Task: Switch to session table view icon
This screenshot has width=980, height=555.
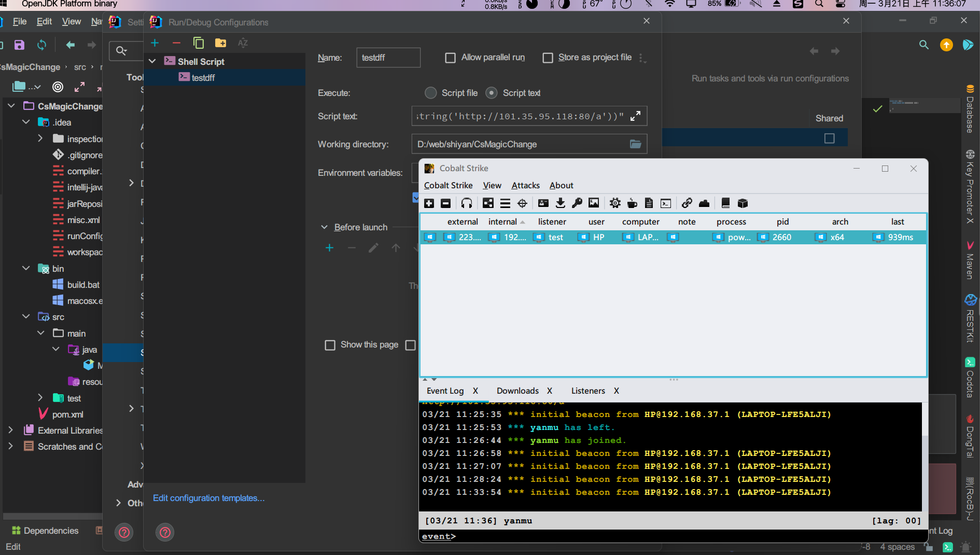Action: click(x=505, y=203)
